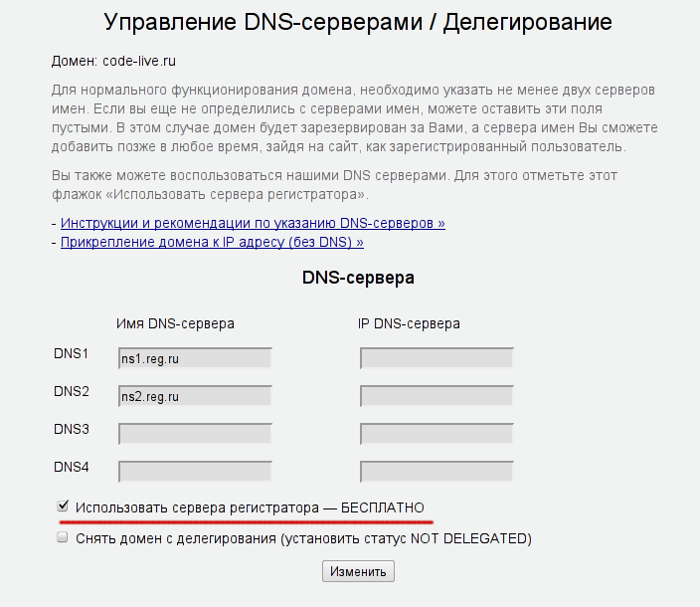Select the DNS4 IP address field
Image resolution: width=700 pixels, height=607 pixels.
437,472
